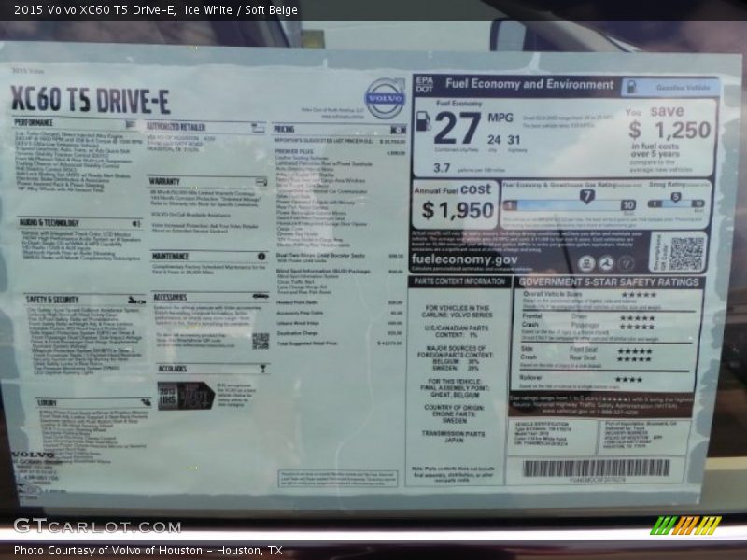Viewport: 747px width, 560px height.
Task: Click the Authorized Retailer section header
Action: pyautogui.click(x=176, y=127)
